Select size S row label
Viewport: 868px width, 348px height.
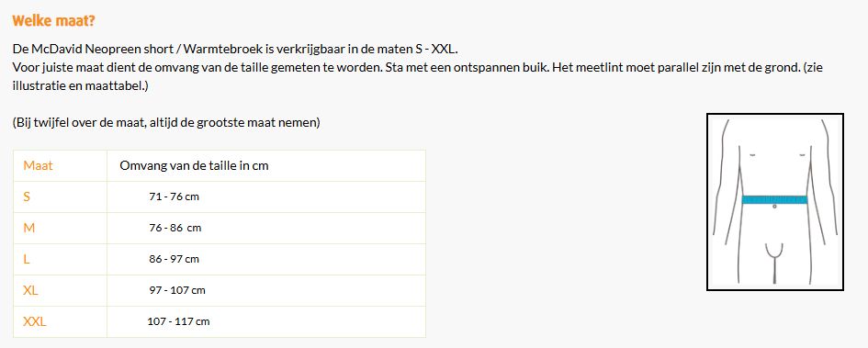pyautogui.click(x=27, y=196)
